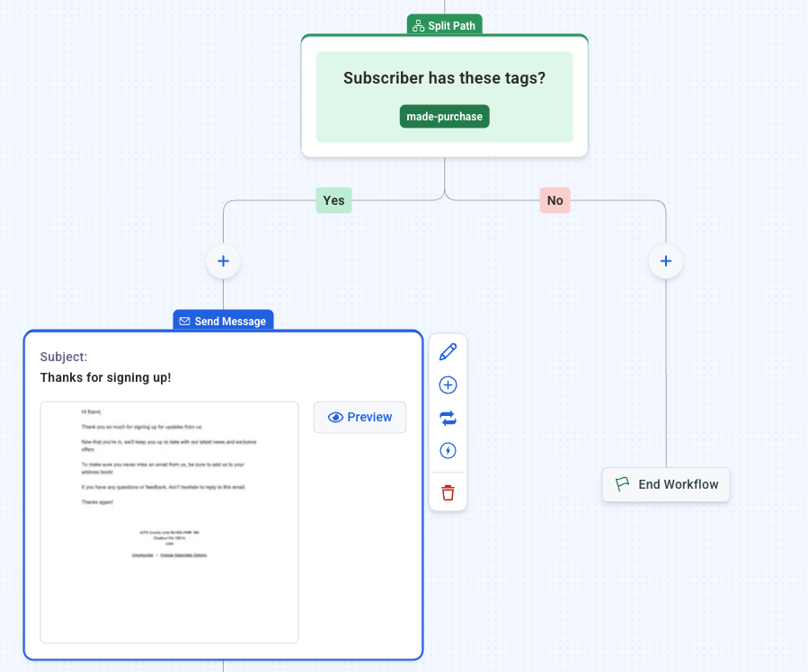
Task: Click the lightning bolt icon in side toolbar
Action: point(448,451)
